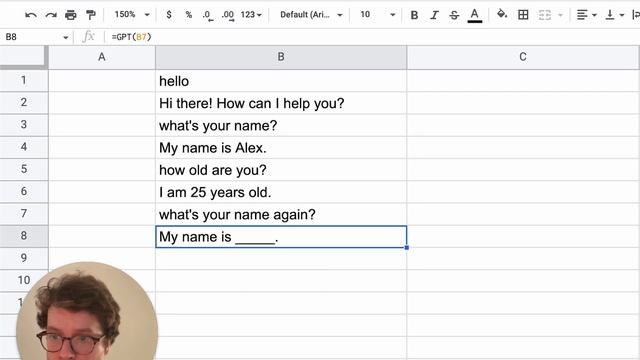640x360 pixels.
Task: Select column B header
Action: click(281, 57)
